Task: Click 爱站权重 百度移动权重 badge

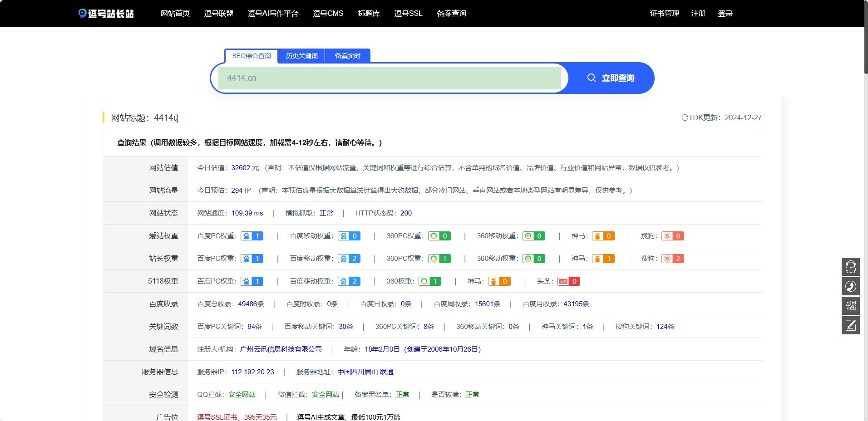Action: pyautogui.click(x=349, y=236)
